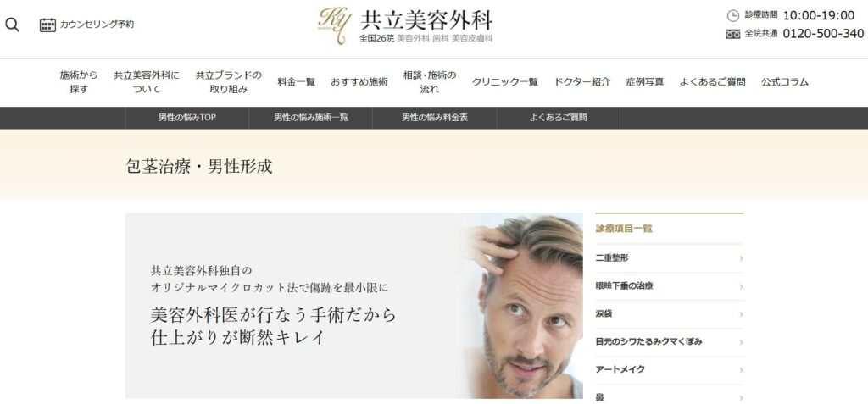Open the 施術から探す menu

[x=79, y=82]
